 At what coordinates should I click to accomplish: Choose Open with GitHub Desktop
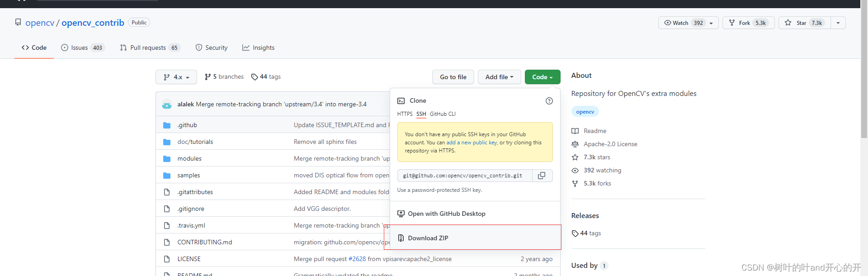tap(475, 214)
